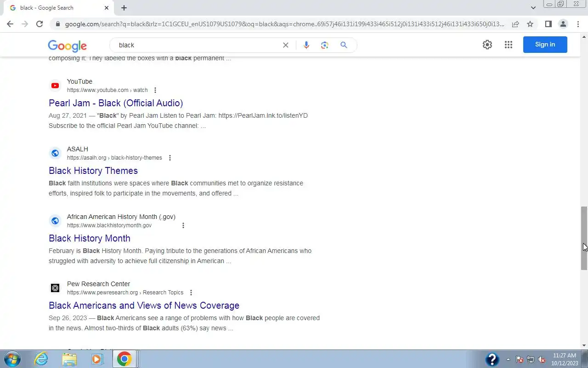588x368 pixels.
Task: Bookmark this page with the star icon
Action: [x=530, y=24]
